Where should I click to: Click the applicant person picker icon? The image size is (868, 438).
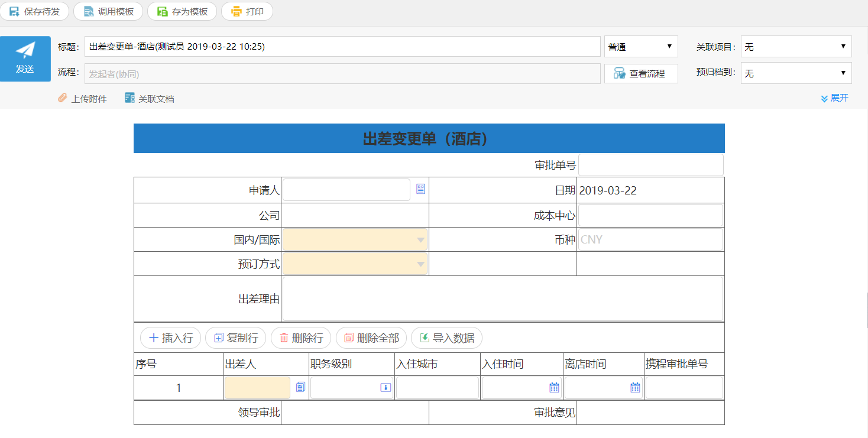coord(420,189)
